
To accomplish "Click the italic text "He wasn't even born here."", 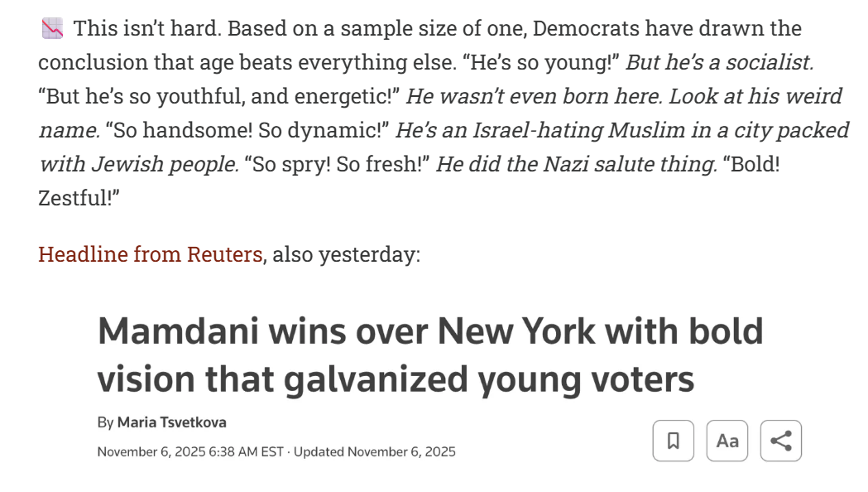I will [x=534, y=96].
